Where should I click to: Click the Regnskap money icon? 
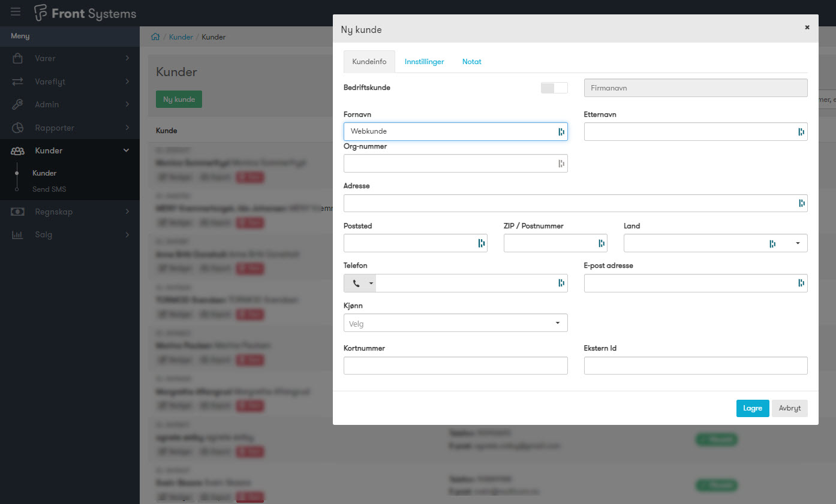(x=17, y=212)
